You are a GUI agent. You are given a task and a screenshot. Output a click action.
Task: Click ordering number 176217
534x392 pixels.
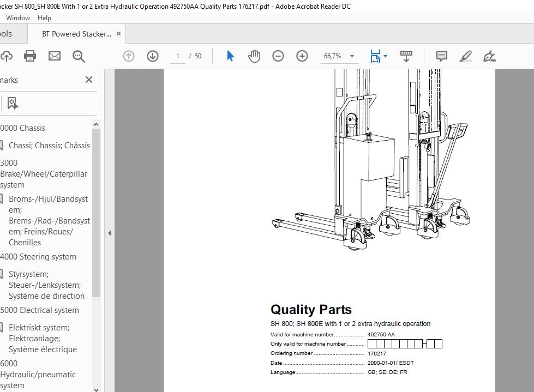[377, 353]
